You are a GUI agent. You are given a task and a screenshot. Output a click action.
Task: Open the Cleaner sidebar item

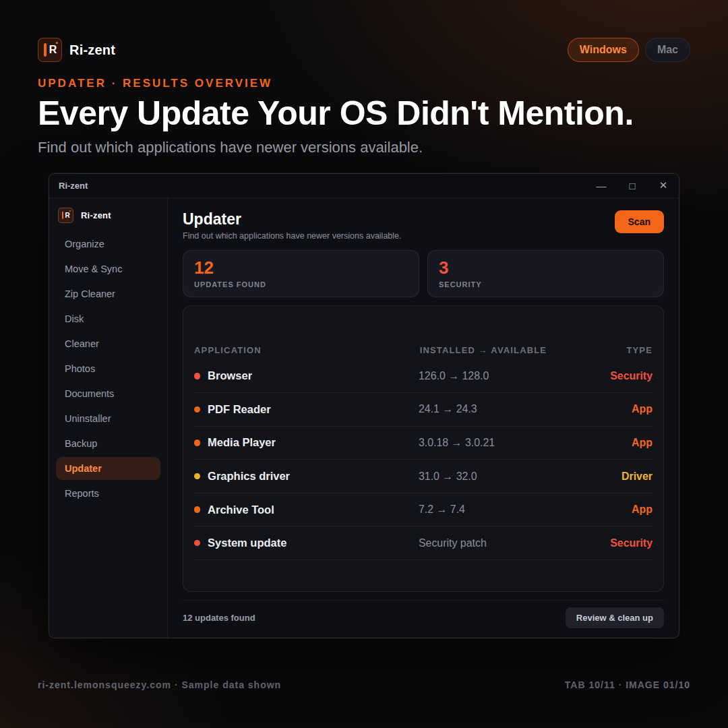coord(108,344)
